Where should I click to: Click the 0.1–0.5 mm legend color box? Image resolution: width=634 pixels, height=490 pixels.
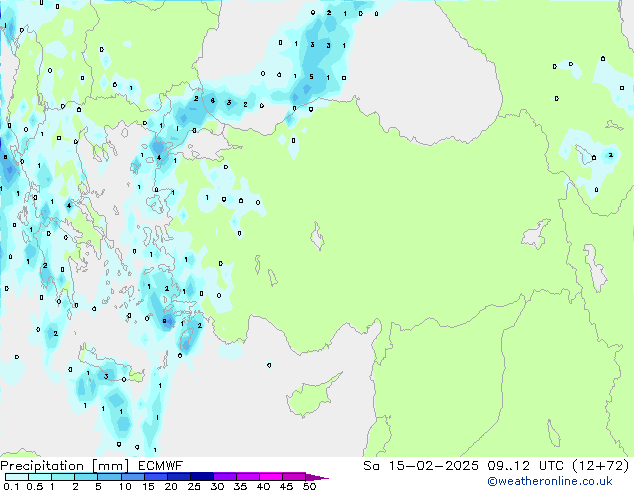(x=17, y=477)
